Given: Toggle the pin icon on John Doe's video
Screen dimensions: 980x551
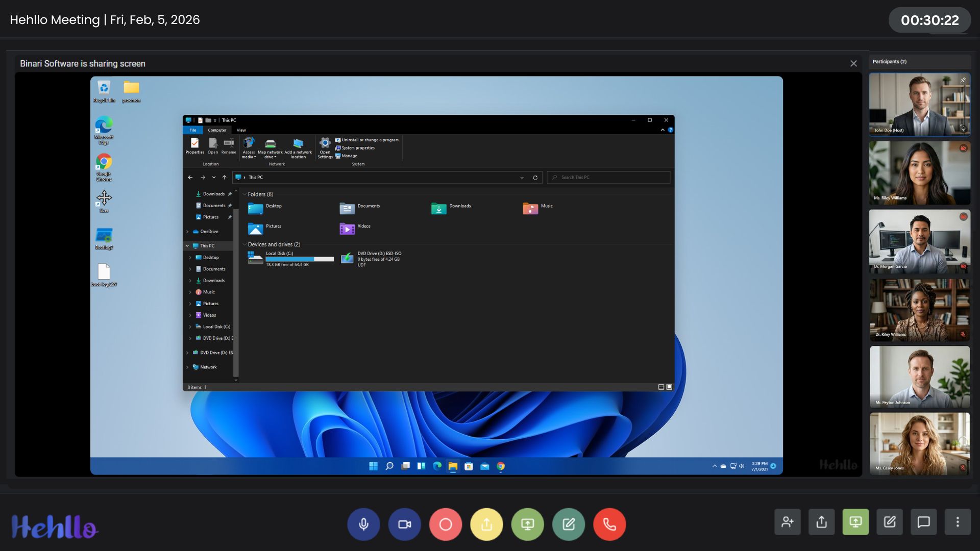Looking at the screenshot, I should [x=963, y=80].
